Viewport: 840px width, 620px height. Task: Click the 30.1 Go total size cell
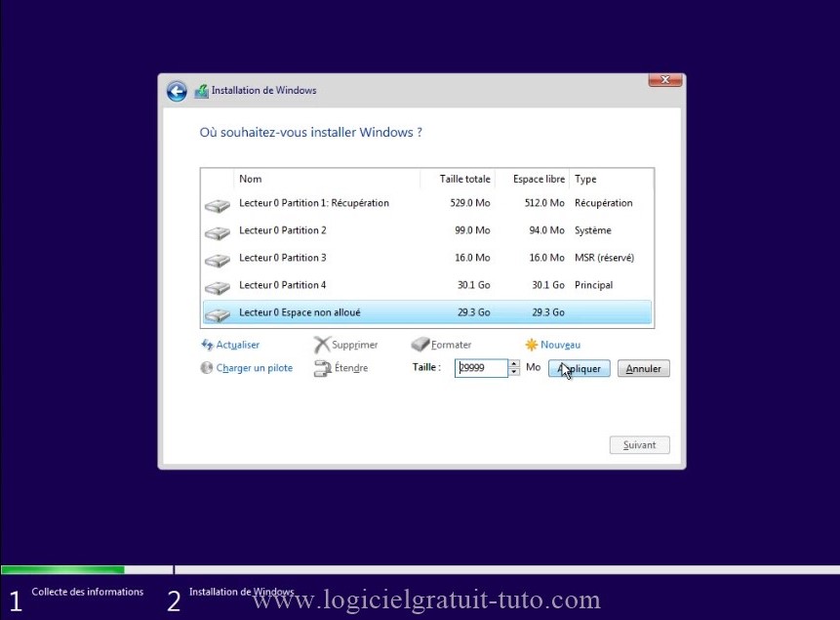(473, 285)
